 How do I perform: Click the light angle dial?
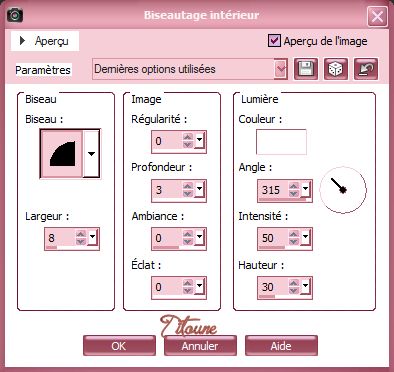(x=343, y=190)
